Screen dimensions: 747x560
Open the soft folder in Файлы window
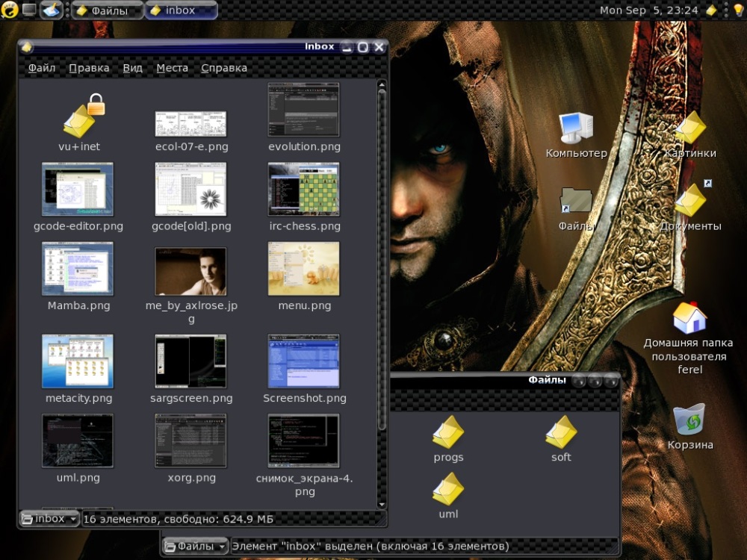[561, 432]
